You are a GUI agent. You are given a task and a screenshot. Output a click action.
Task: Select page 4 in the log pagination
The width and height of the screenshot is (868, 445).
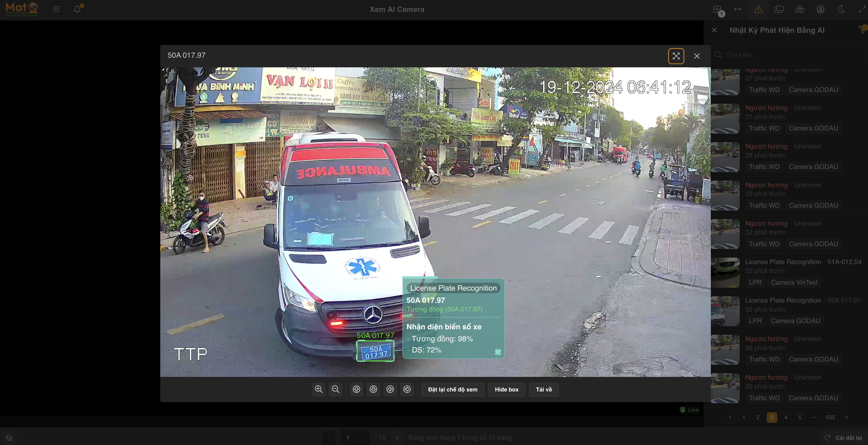pyautogui.click(x=786, y=417)
